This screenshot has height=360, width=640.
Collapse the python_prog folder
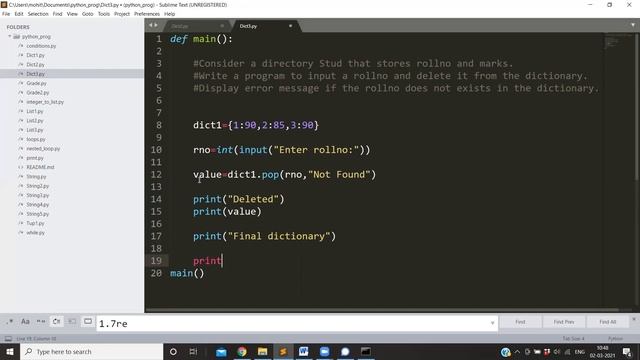pos(9,37)
